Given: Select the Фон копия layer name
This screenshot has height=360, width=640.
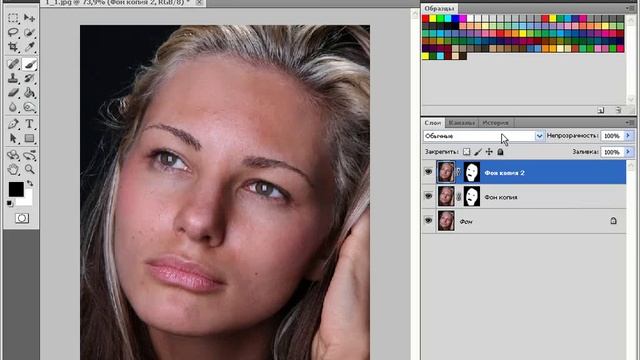Looking at the screenshot, I should coord(500,197).
